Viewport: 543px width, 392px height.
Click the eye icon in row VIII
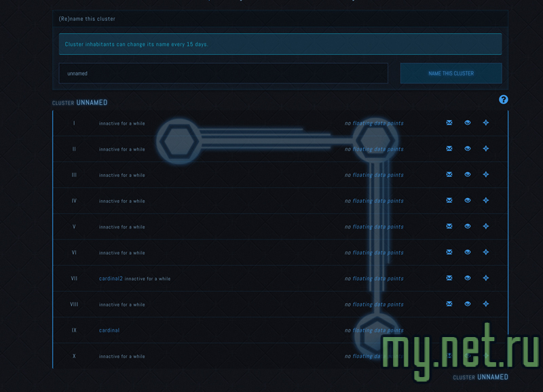[x=468, y=304]
